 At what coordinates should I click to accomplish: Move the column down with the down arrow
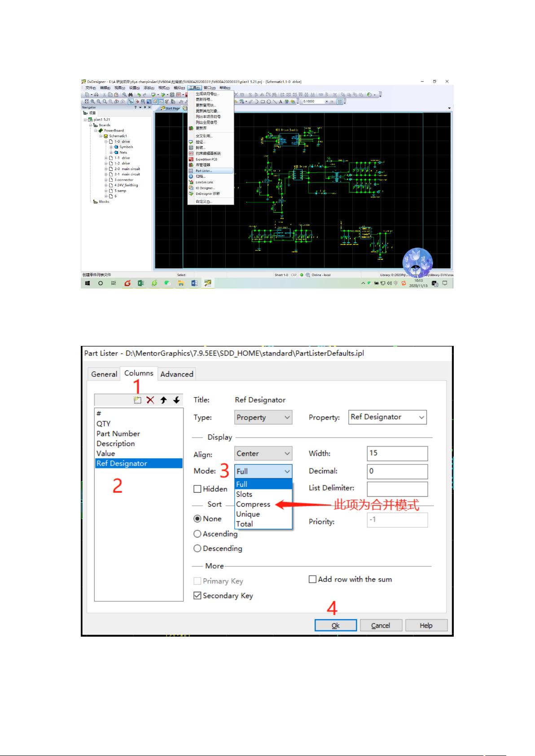[x=176, y=400]
